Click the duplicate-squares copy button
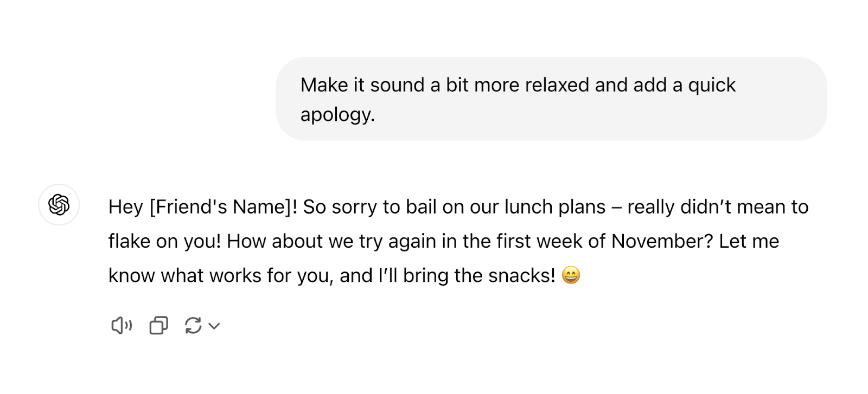868x394 pixels. (157, 325)
